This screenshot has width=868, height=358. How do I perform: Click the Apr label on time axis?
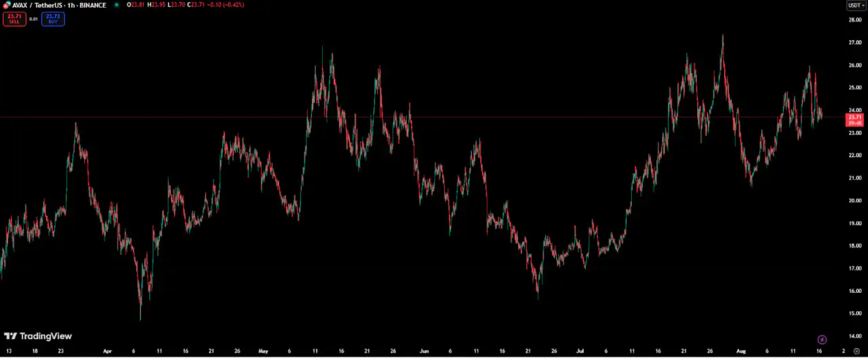click(107, 351)
